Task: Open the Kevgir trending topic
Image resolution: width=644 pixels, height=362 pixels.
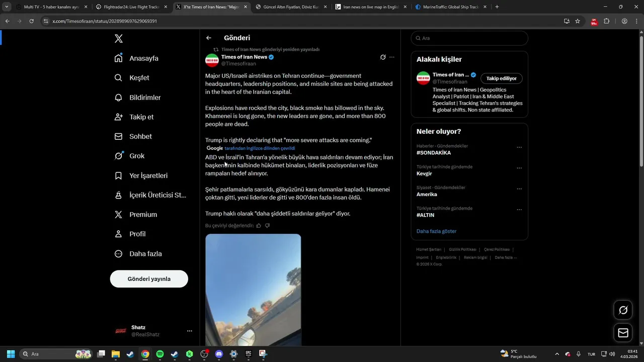Action: pos(424,173)
